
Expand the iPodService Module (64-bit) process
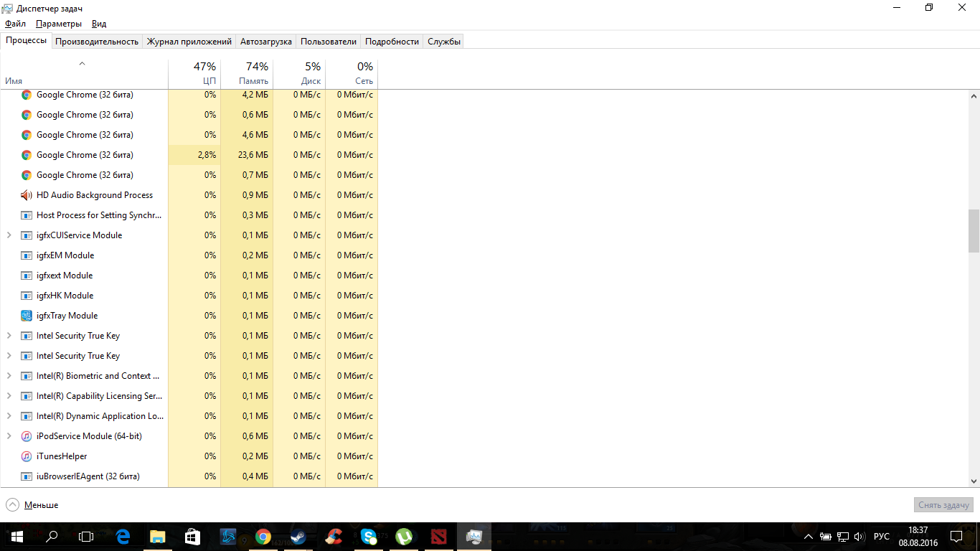pyautogui.click(x=9, y=436)
